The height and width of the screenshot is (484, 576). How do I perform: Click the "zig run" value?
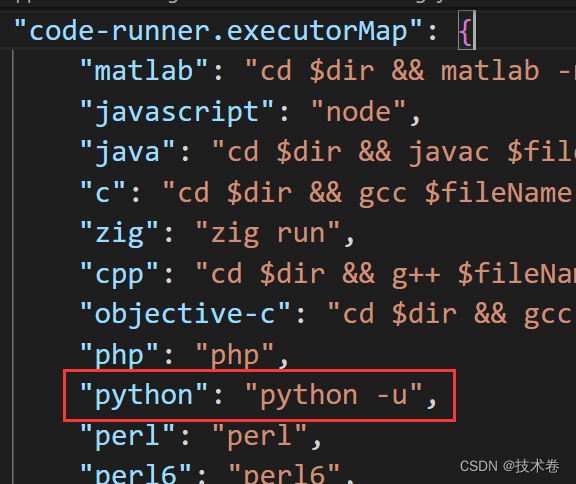[268, 234]
